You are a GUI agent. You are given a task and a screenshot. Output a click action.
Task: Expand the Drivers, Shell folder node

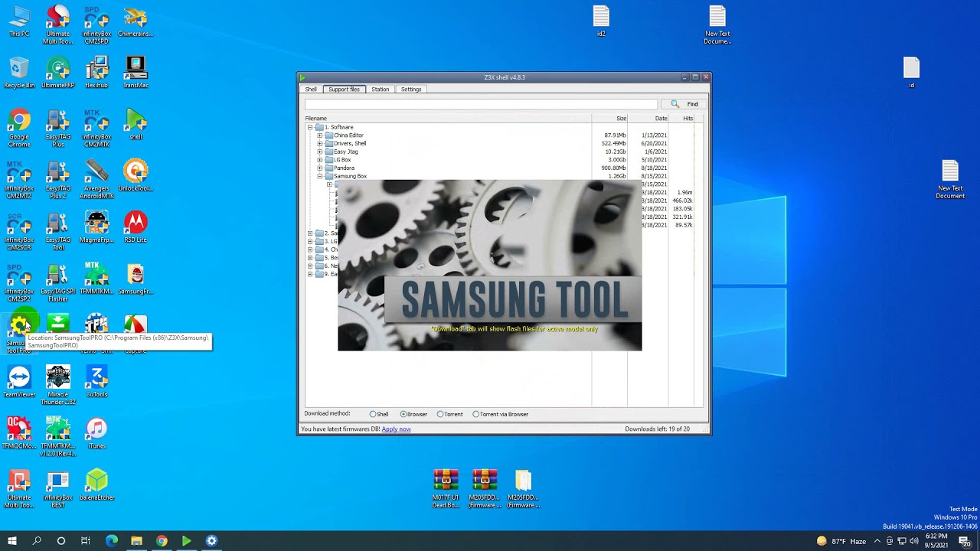320,144
